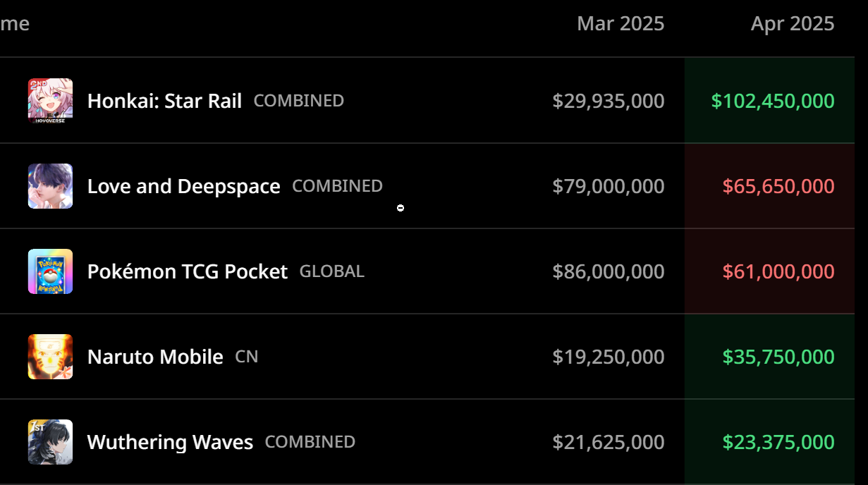The image size is (868, 485).
Task: Click the COMBINED tag beside Honkai: Star Rail
Action: (x=299, y=101)
